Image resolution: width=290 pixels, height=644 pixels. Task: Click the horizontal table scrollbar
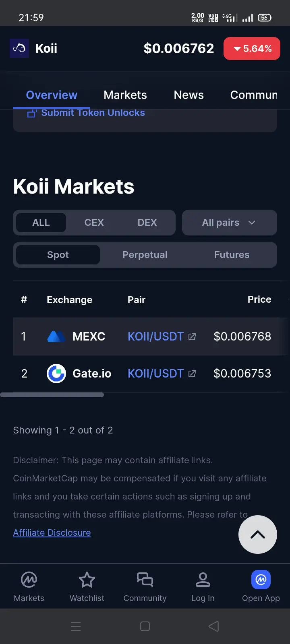tap(52, 395)
